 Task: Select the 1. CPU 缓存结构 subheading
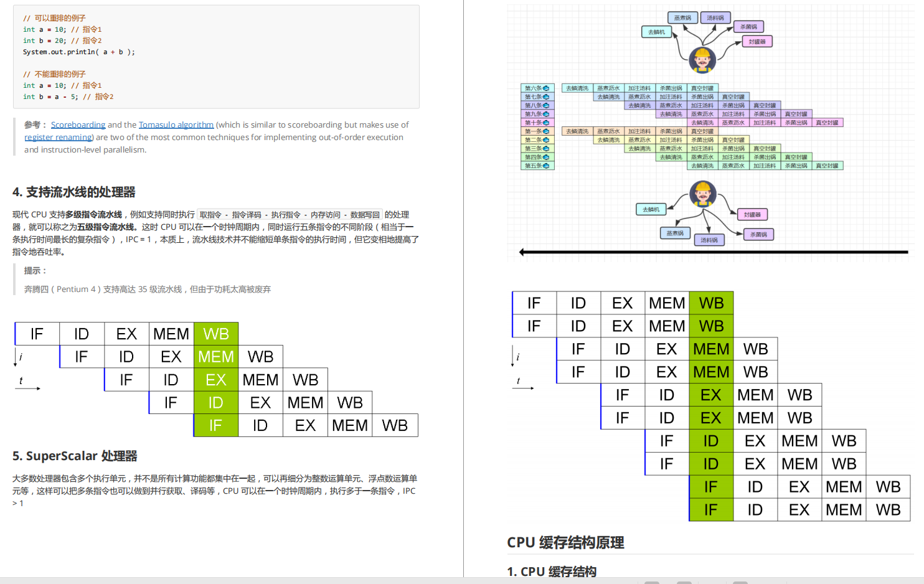[x=552, y=572]
